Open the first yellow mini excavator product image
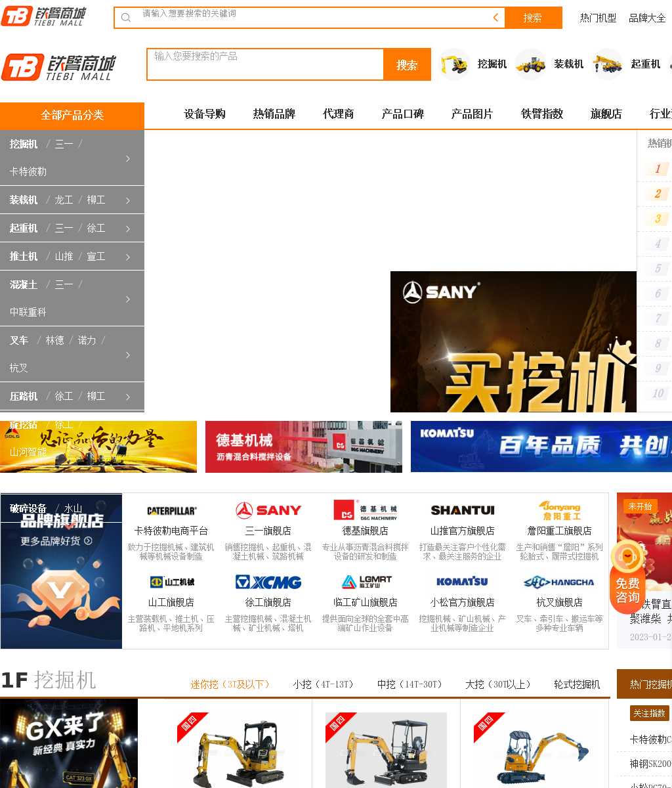The height and width of the screenshot is (788, 672). 238,750
